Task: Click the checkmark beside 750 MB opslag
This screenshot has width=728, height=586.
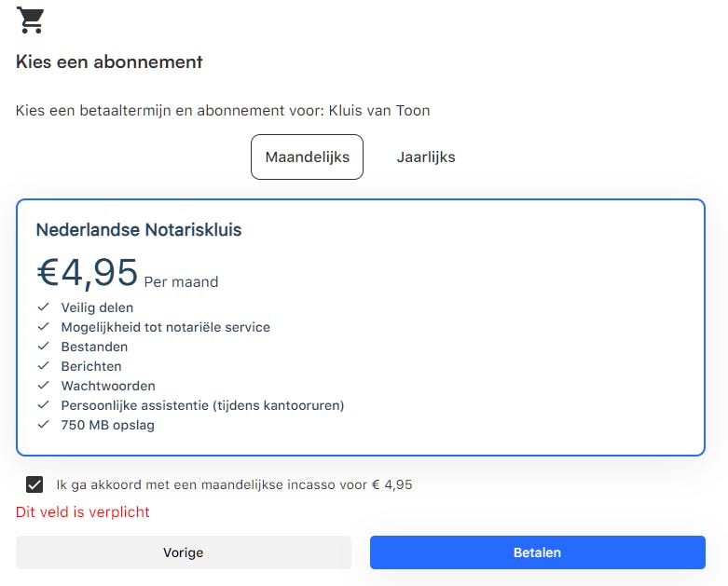Action: point(43,425)
